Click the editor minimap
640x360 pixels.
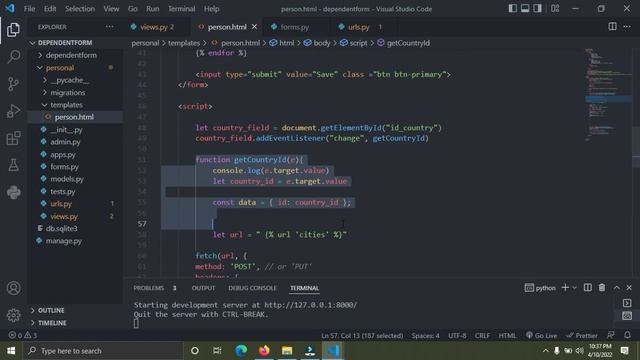(x=608, y=96)
